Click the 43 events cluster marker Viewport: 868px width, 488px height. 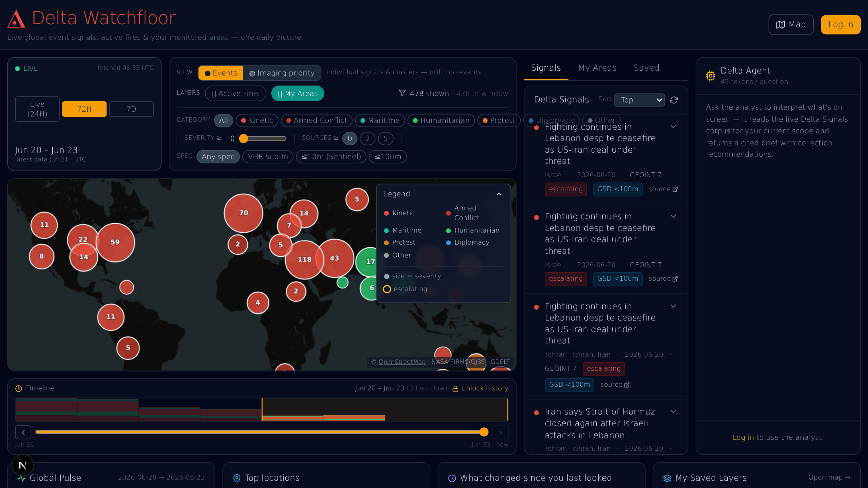point(335,258)
